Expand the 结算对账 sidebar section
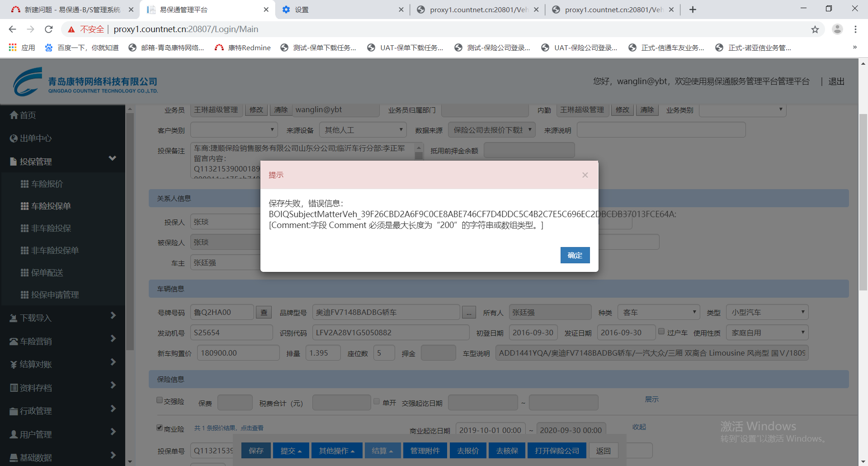 tap(62, 364)
